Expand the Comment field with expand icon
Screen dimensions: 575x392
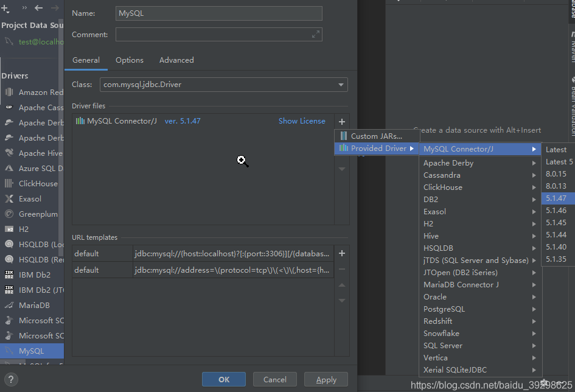[315, 35]
